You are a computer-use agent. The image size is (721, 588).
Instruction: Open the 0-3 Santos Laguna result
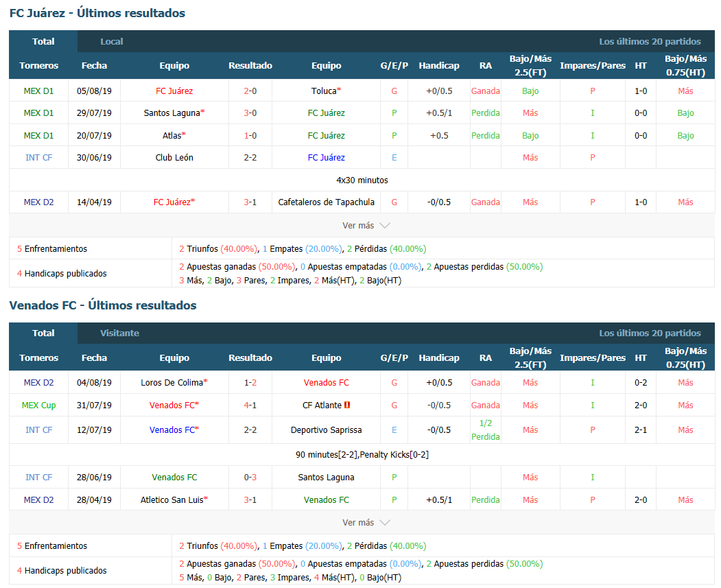250,478
